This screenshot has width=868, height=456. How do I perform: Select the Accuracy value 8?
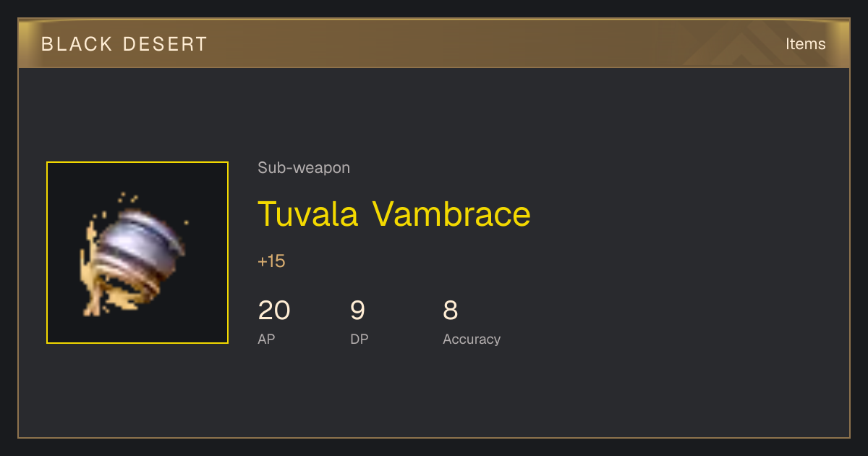(450, 311)
